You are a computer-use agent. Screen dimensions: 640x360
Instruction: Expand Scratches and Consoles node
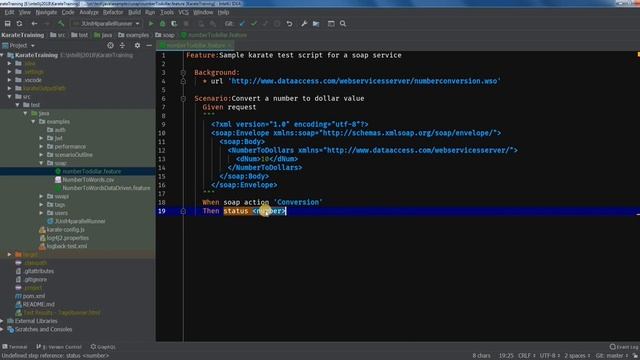click(x=2, y=329)
